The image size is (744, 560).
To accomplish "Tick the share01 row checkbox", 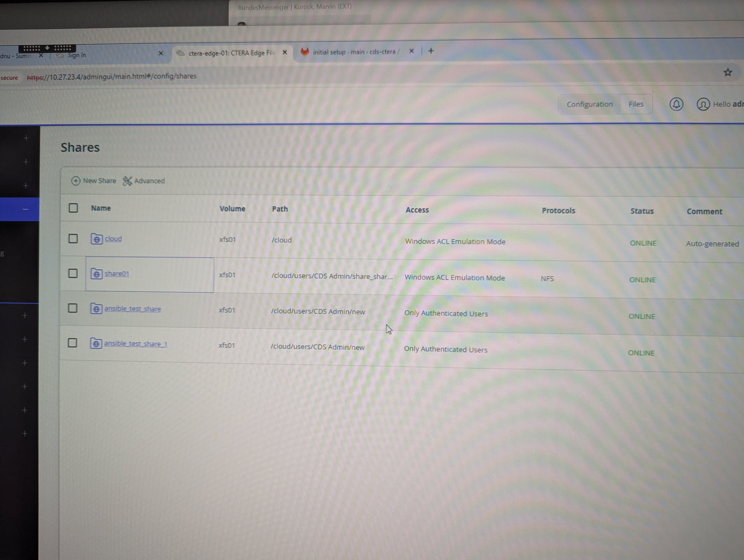I will (x=73, y=273).
